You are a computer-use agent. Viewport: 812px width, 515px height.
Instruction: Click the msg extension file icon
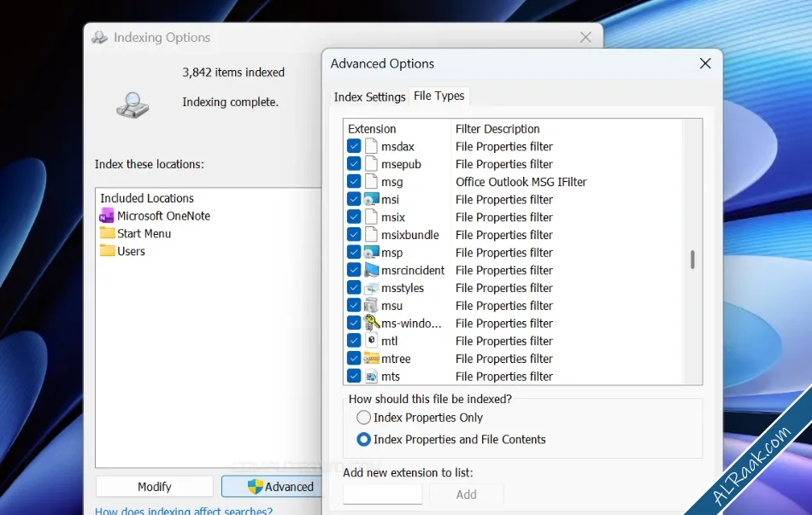click(x=371, y=182)
